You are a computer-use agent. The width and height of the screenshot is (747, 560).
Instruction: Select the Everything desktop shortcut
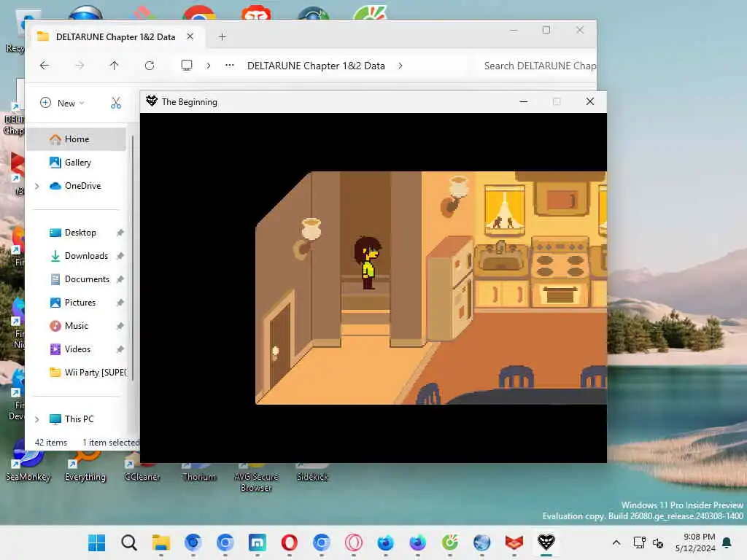coord(85,465)
